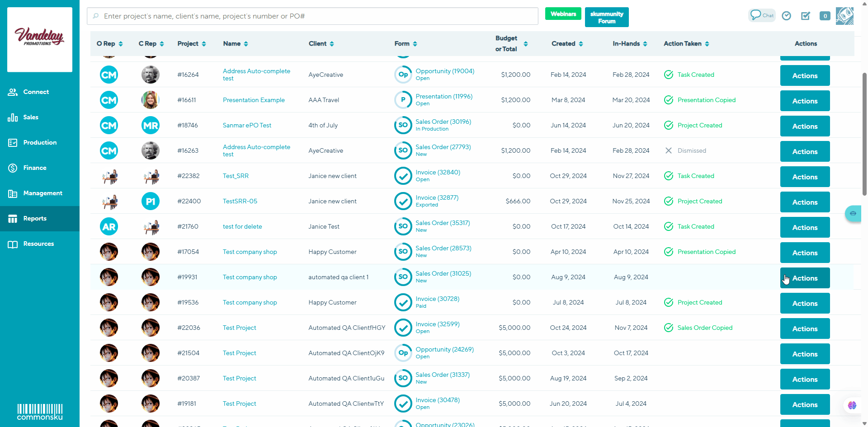Sort table by Client column
The width and height of the screenshot is (868, 427).
coord(321,44)
